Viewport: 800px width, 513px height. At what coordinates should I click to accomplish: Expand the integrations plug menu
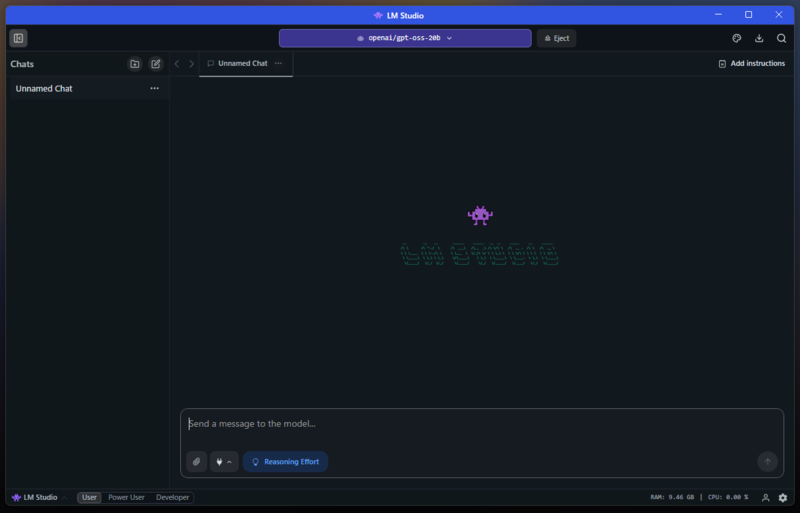click(224, 462)
